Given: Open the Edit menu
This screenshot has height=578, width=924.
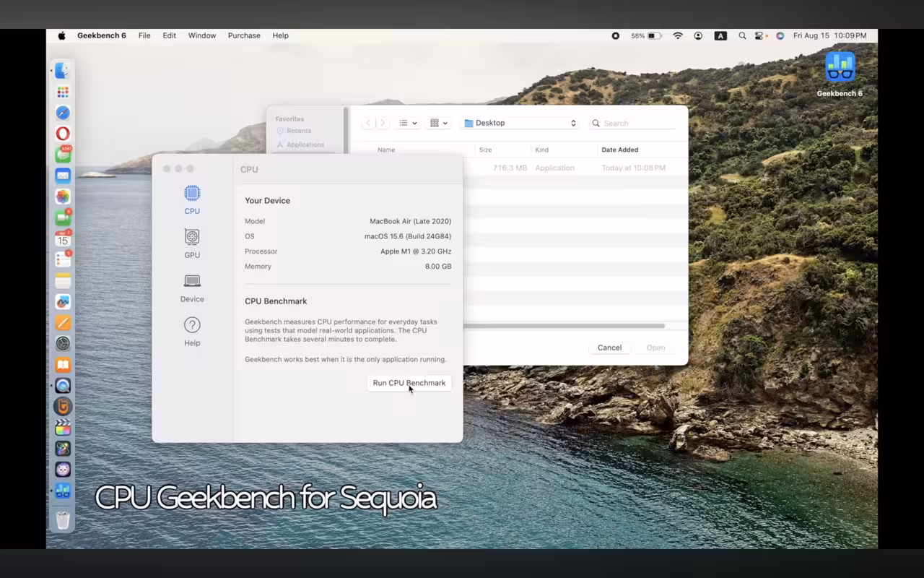Looking at the screenshot, I should [x=170, y=35].
